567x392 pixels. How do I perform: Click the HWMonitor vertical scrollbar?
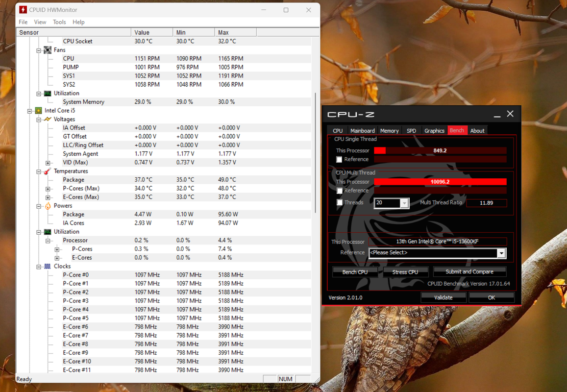[316, 152]
